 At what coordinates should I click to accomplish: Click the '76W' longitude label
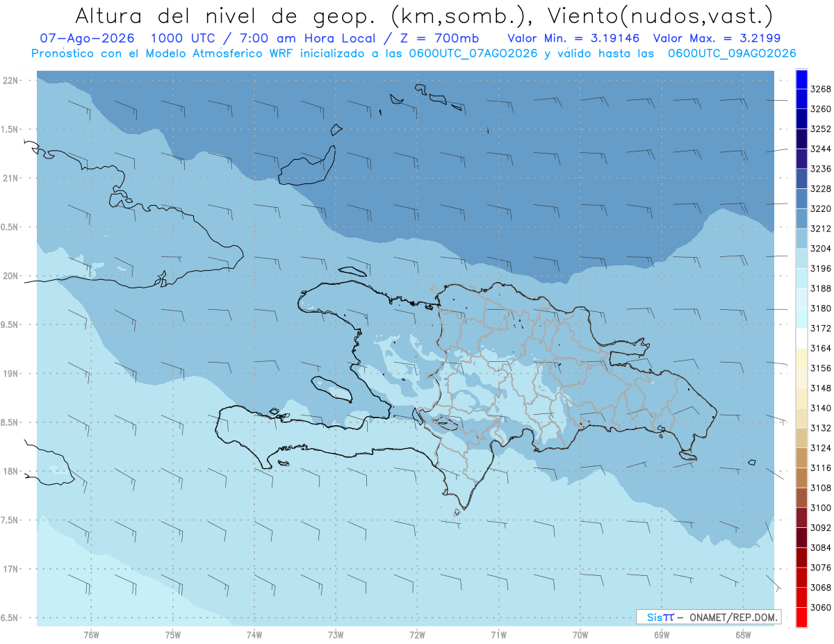(x=91, y=635)
